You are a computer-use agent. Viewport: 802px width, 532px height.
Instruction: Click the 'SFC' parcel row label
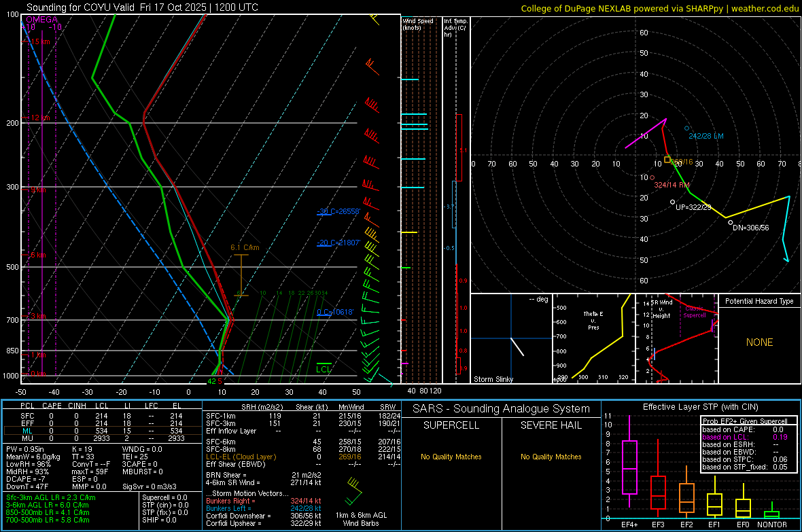click(x=27, y=416)
